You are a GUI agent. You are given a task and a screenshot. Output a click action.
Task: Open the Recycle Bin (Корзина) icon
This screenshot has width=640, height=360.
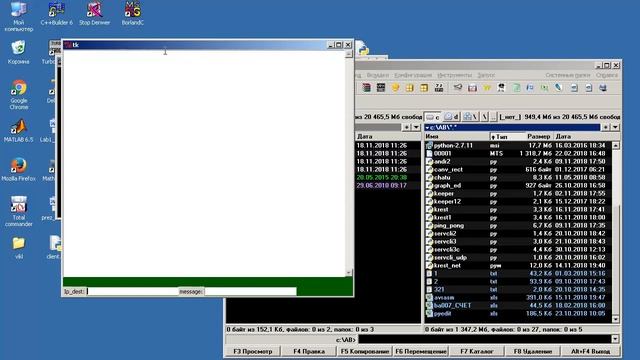18,52
